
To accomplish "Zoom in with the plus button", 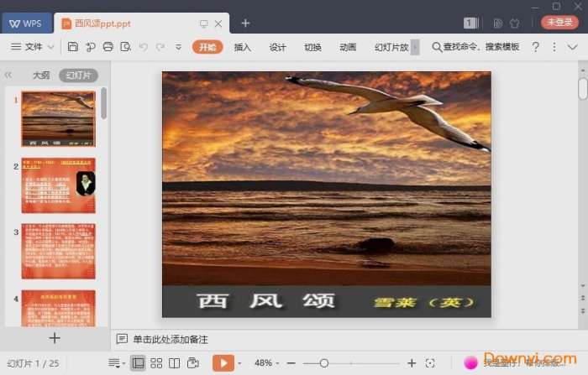I will pos(412,363).
